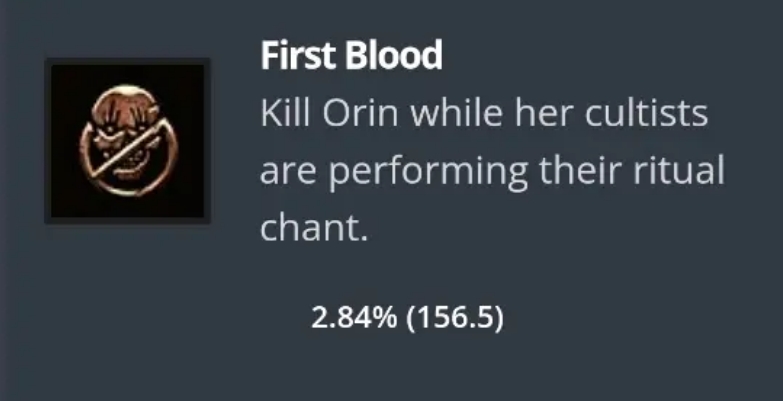Click the "Kill Orin while her cultists" line
783x401 pixels.
click(x=484, y=114)
